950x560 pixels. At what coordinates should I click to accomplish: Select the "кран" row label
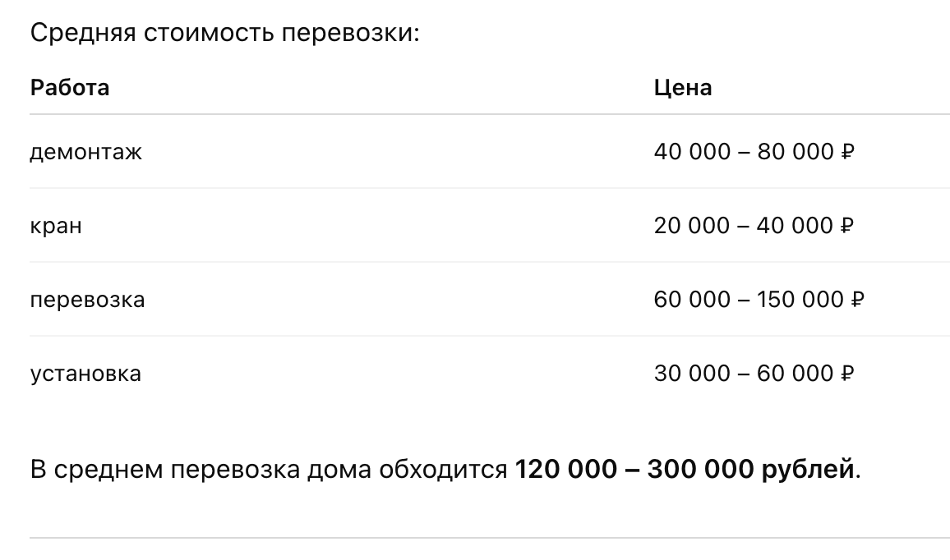pyautogui.click(x=56, y=226)
